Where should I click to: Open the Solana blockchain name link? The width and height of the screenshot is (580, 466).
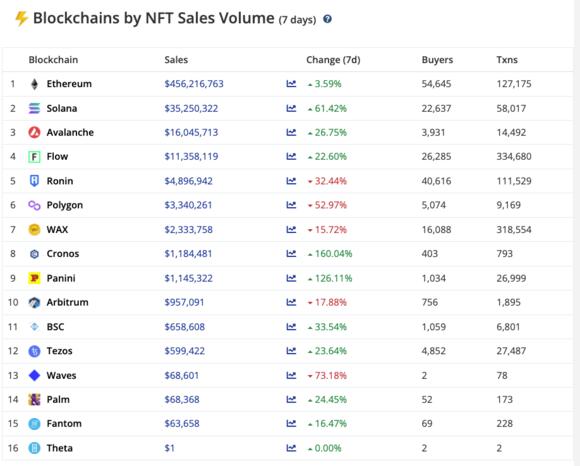click(x=62, y=108)
